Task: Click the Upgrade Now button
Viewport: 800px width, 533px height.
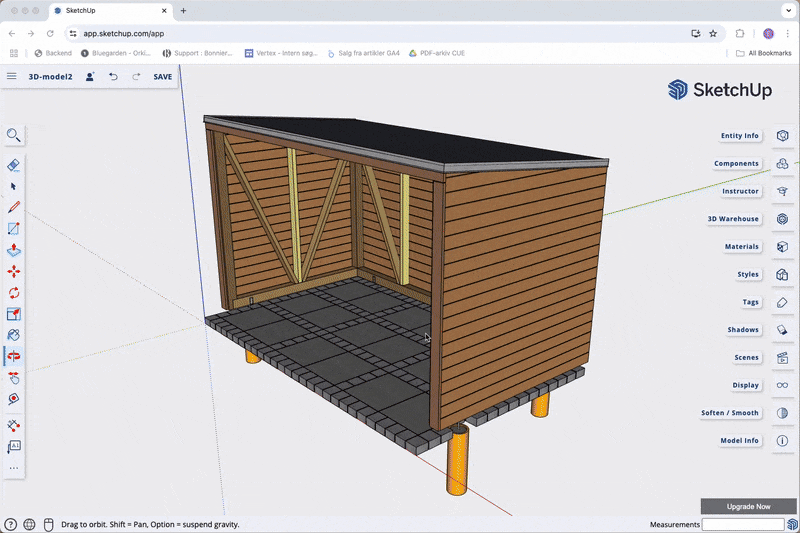Action: [748, 507]
